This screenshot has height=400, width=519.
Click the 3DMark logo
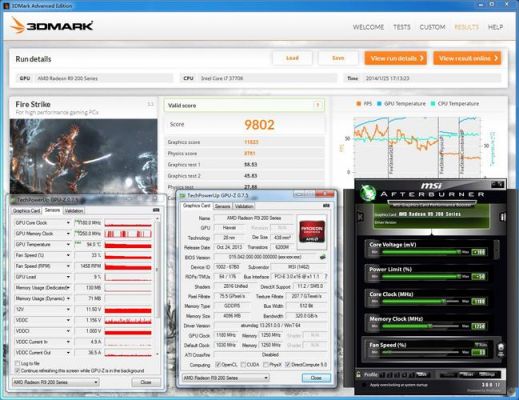click(x=52, y=26)
